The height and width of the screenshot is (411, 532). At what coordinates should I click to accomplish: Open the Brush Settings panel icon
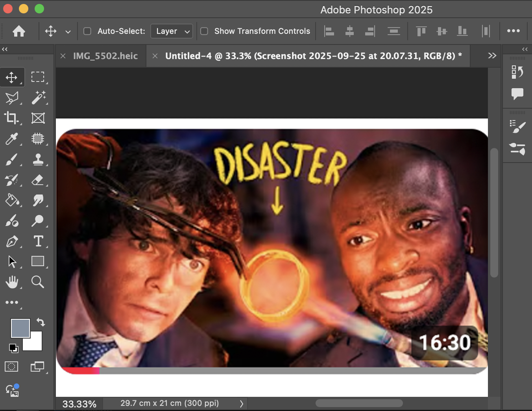(517, 126)
